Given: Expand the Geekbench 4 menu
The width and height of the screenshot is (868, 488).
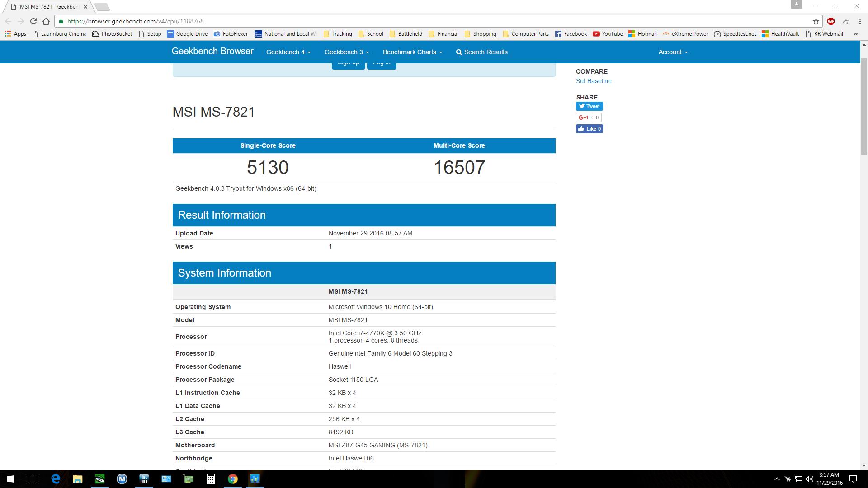Looking at the screenshot, I should click(288, 52).
